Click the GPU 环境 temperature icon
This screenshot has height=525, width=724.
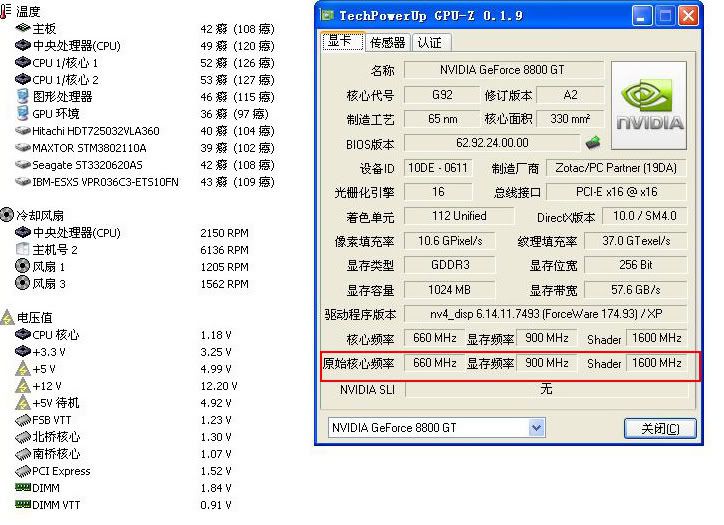(x=23, y=114)
